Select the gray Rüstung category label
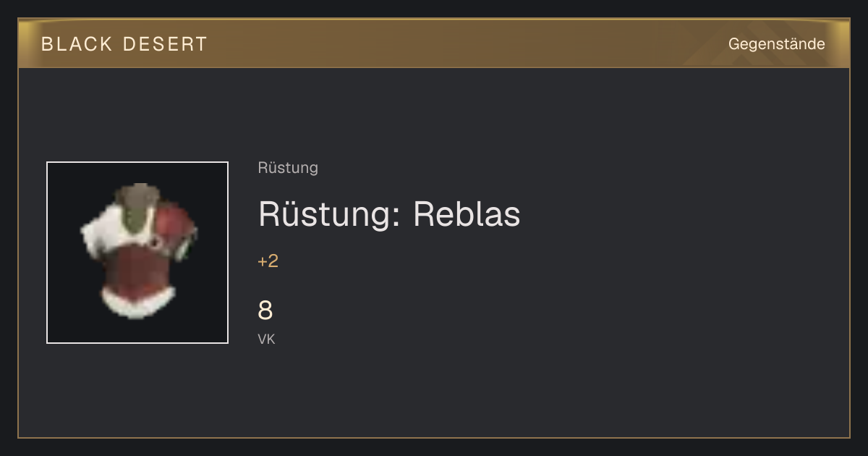 click(288, 168)
